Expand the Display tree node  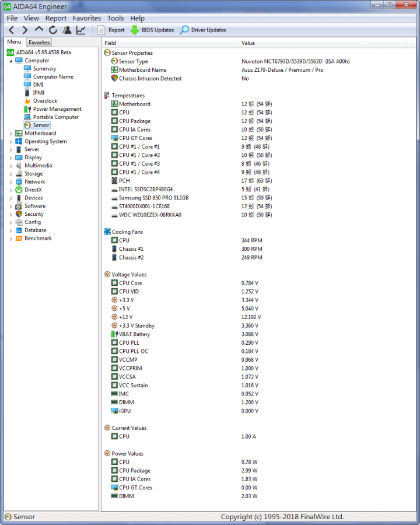[11, 157]
